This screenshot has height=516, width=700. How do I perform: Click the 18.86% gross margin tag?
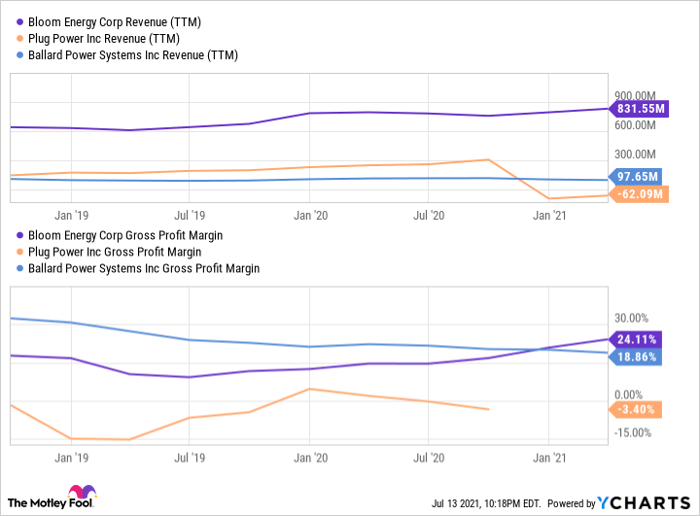[x=637, y=356]
